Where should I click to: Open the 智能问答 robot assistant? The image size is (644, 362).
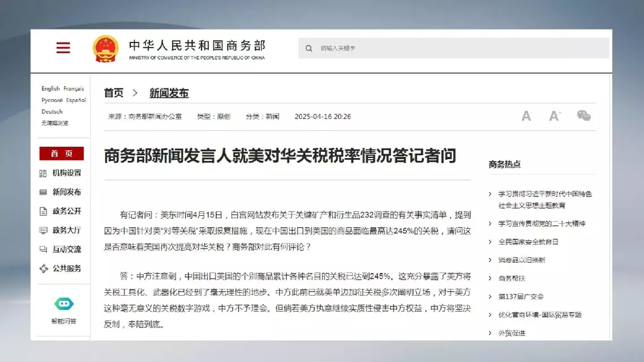pyautogui.click(x=63, y=304)
